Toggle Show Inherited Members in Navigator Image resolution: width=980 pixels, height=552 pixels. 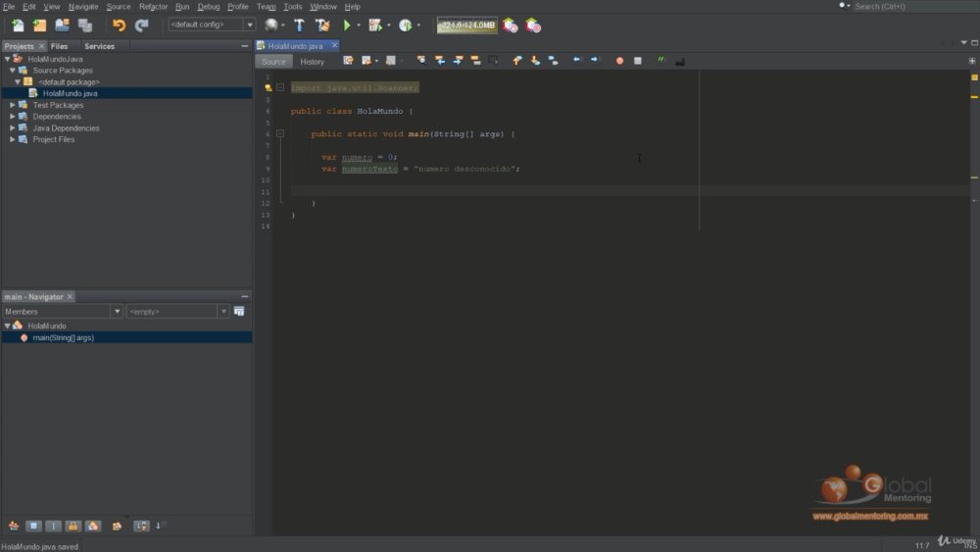(14, 526)
